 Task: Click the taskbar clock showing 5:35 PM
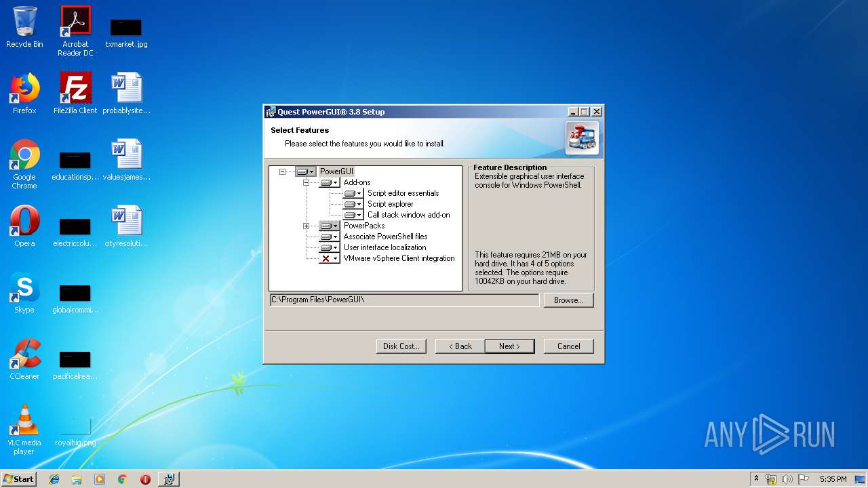point(833,479)
